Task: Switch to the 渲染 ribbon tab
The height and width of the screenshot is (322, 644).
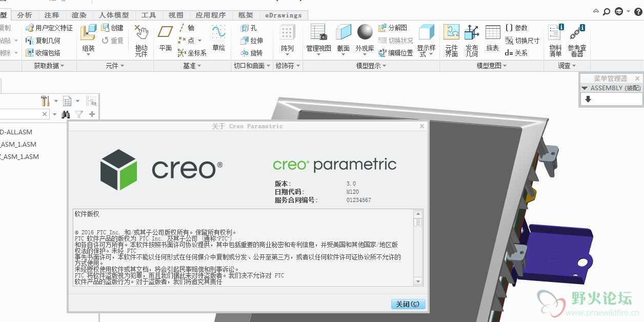Action: coord(79,15)
